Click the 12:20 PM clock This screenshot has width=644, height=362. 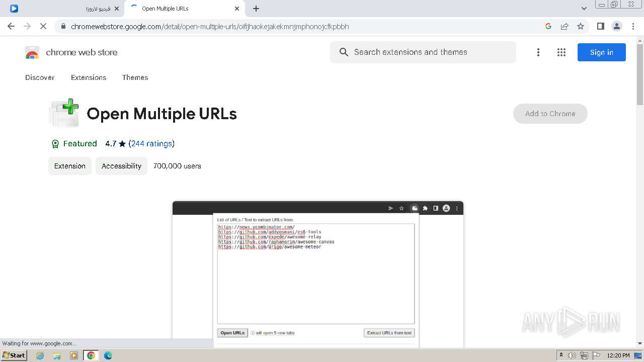coord(618,355)
